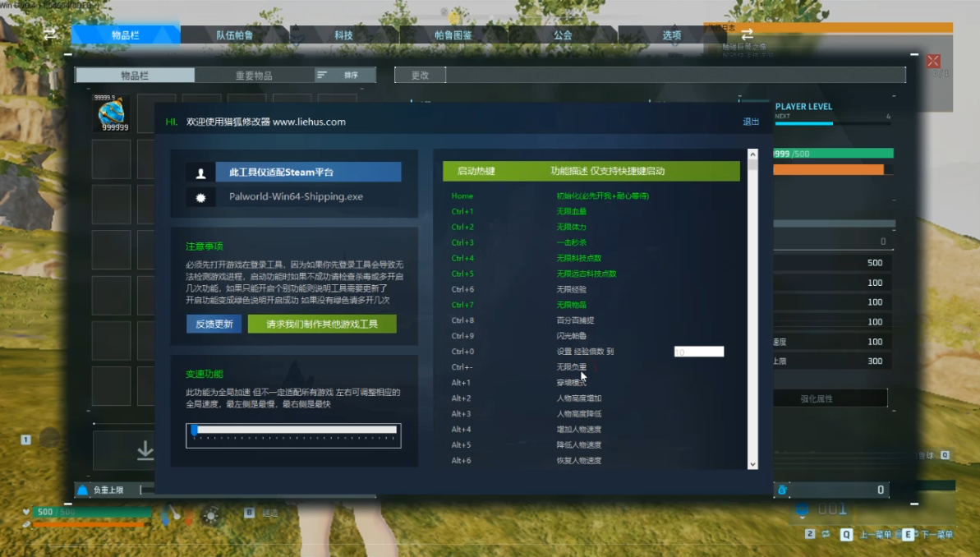
Task: Click the B key build icon
Action: [249, 513]
